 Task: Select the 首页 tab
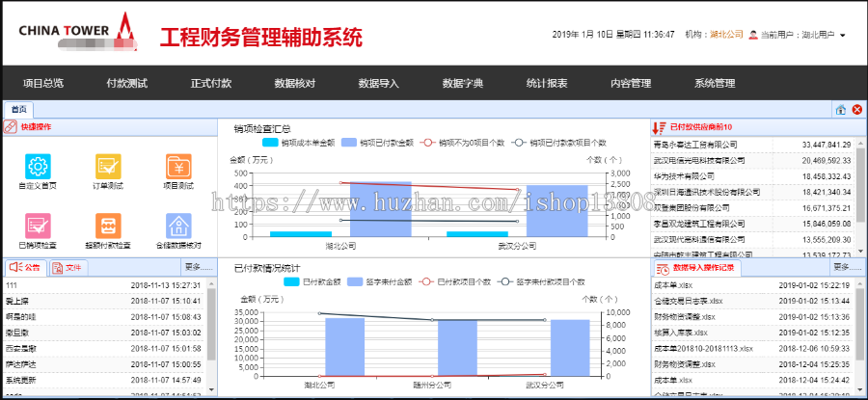pos(19,109)
